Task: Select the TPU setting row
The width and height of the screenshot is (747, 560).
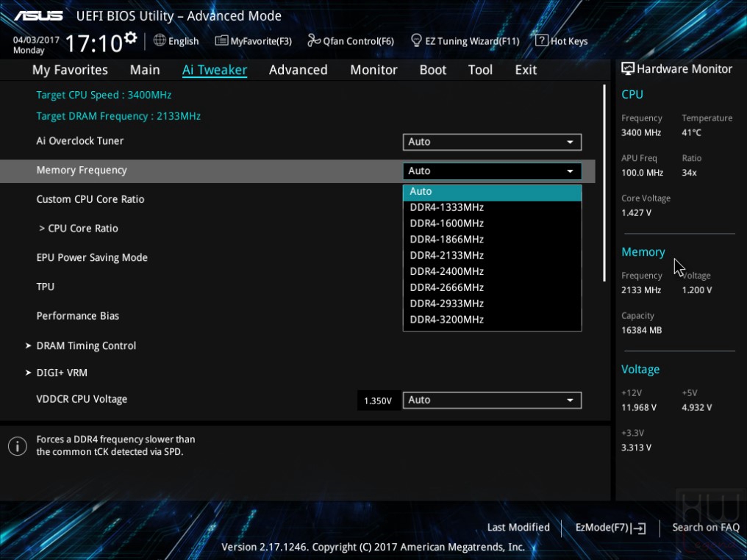Action: pyautogui.click(x=46, y=287)
